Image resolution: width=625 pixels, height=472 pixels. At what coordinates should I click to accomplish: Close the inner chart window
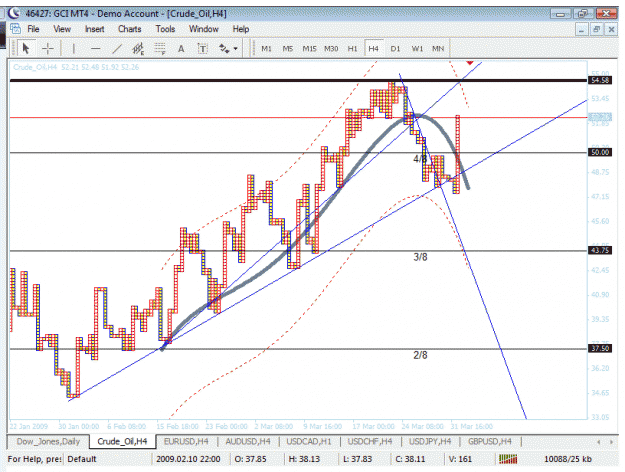coord(611,30)
